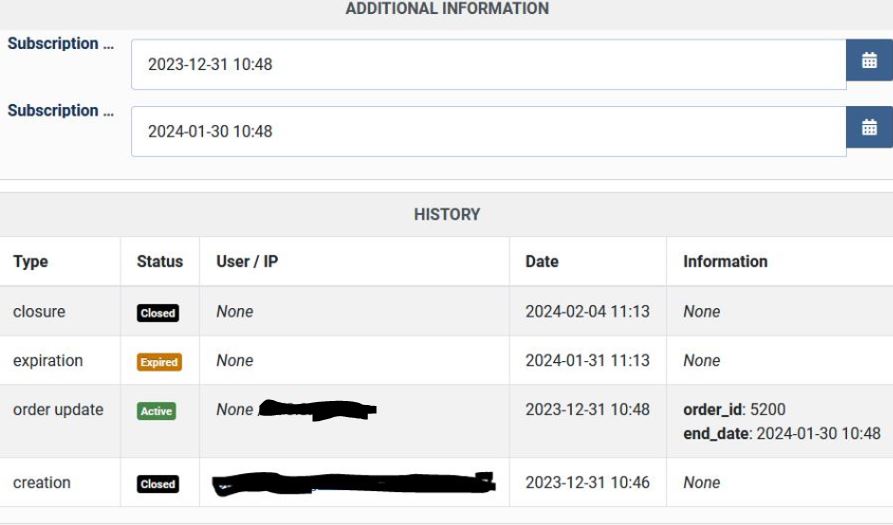Image resolution: width=893 pixels, height=525 pixels.
Task: Click the ADDITIONAL INFORMATION section heading
Action: [447, 9]
